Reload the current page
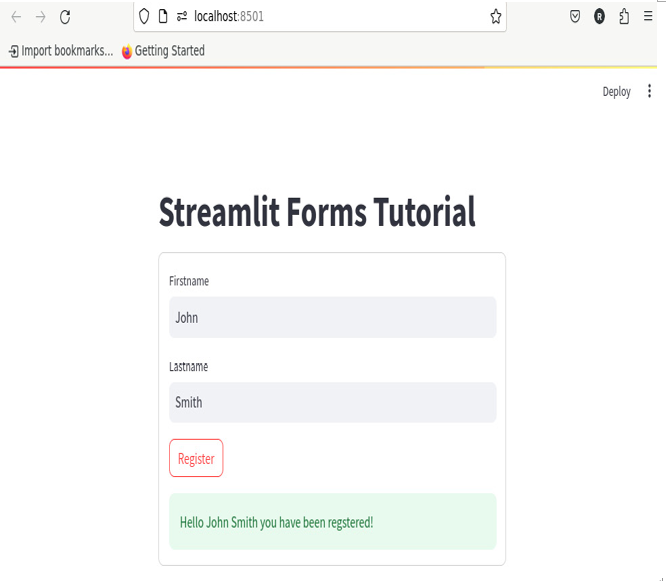The image size is (666, 587). (65, 17)
